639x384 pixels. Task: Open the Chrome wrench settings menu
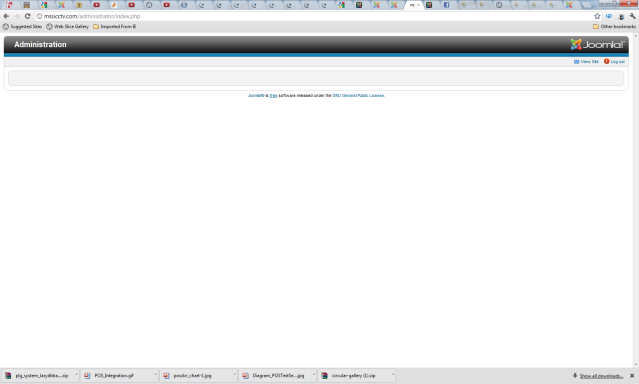click(632, 16)
